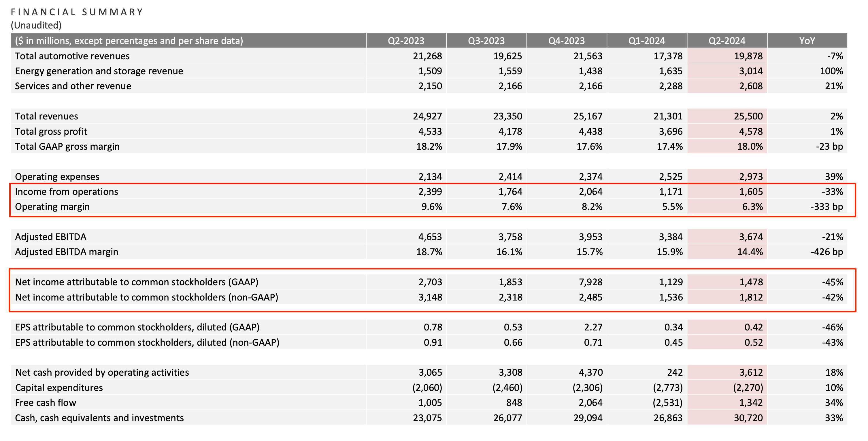Click the Income from operations label
The image size is (868, 441).
click(x=66, y=191)
